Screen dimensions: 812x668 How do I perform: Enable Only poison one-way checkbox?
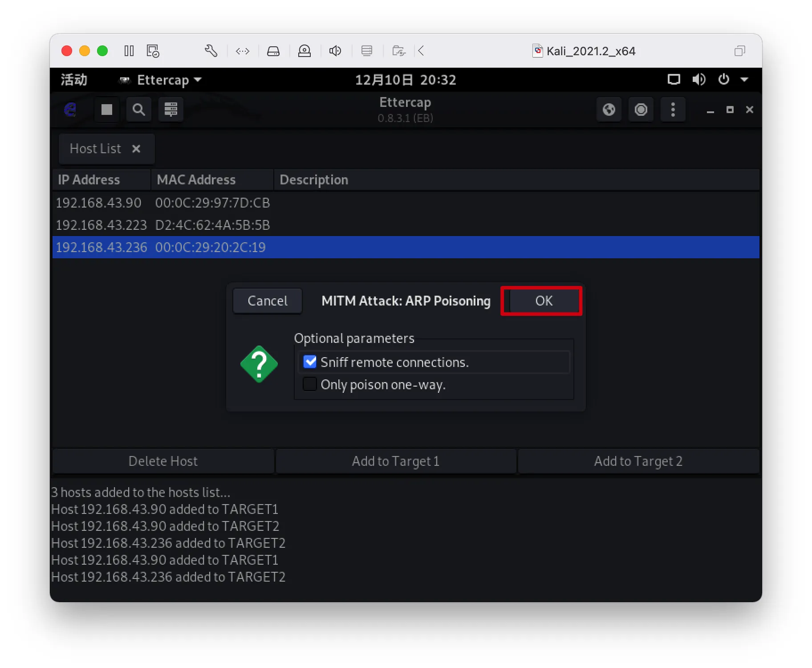click(x=310, y=384)
